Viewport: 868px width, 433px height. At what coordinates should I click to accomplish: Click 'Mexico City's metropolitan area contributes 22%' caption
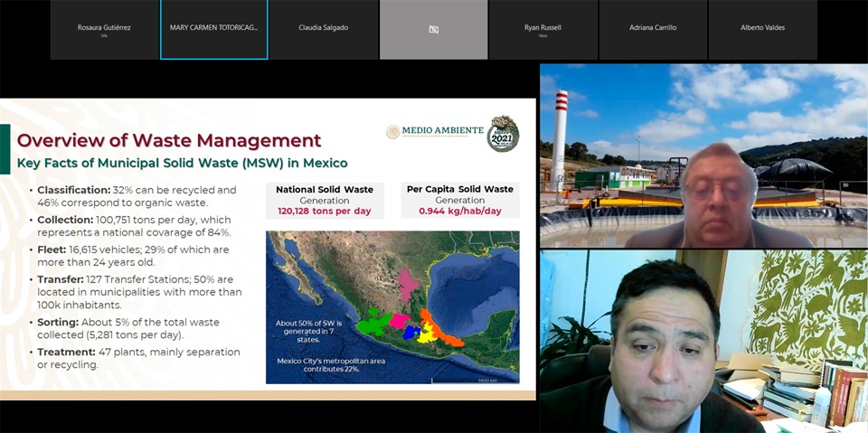[x=331, y=364]
